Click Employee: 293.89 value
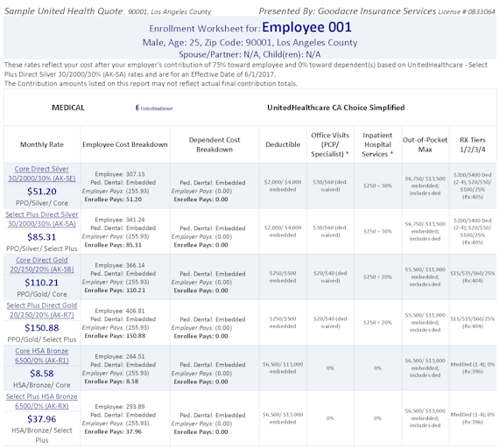Viewport: 499px width, 448px height. point(120,407)
